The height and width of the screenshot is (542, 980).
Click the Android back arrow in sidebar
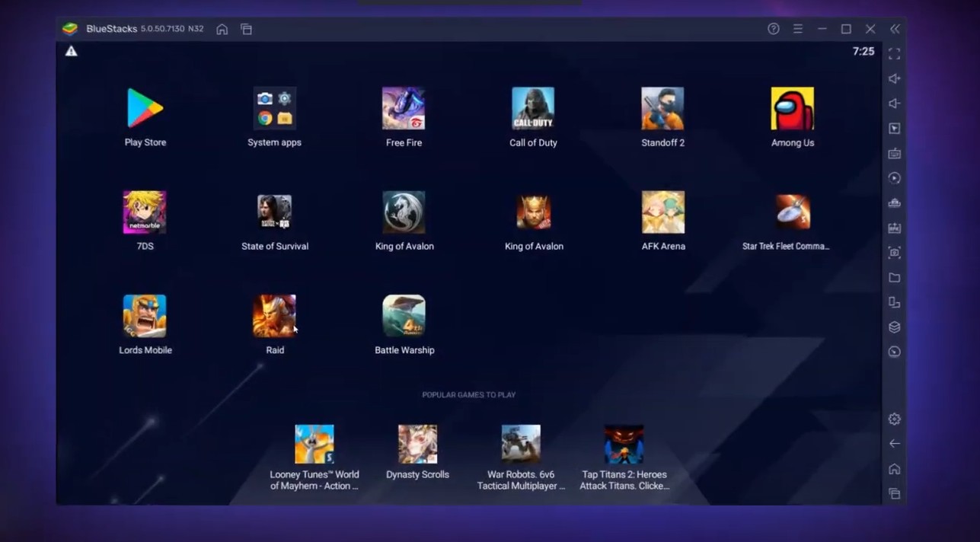(895, 444)
